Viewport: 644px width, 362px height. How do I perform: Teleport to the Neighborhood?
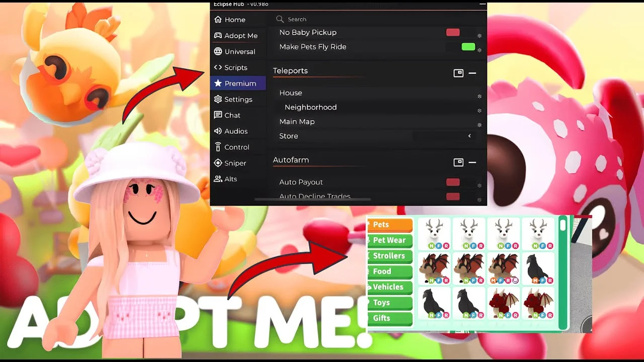point(310,107)
